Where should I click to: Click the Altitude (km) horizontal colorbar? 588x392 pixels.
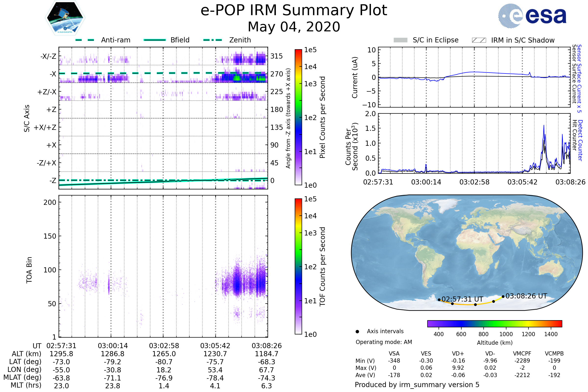(x=494, y=323)
